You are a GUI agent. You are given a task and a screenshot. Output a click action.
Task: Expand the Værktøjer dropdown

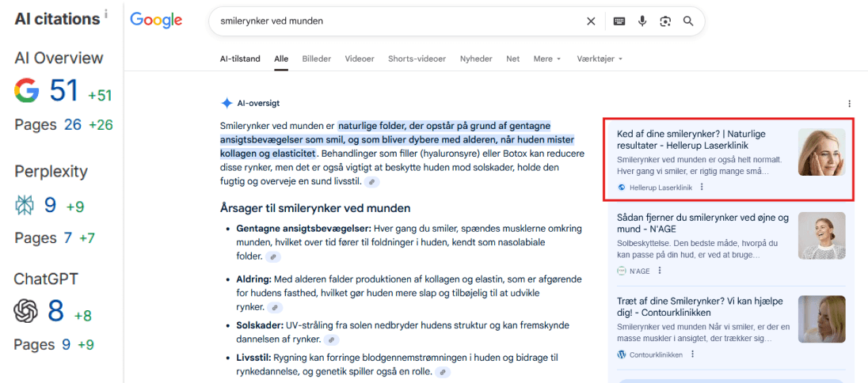[x=600, y=59]
